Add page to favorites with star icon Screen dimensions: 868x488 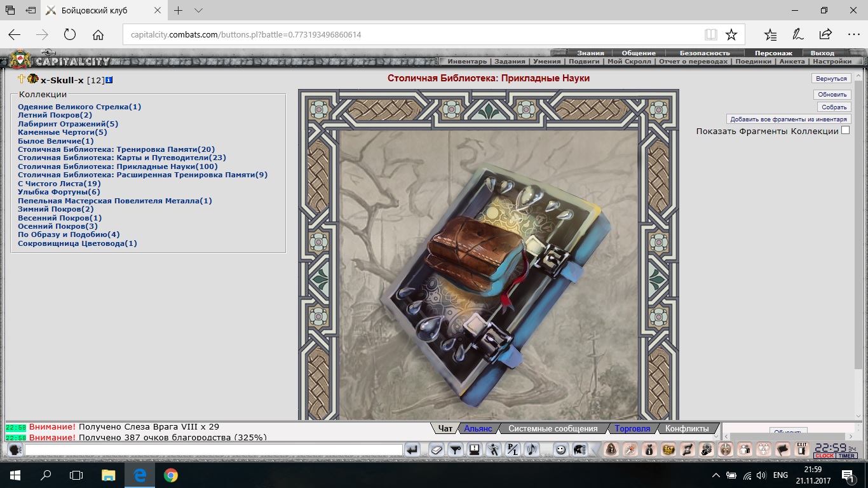[731, 34]
